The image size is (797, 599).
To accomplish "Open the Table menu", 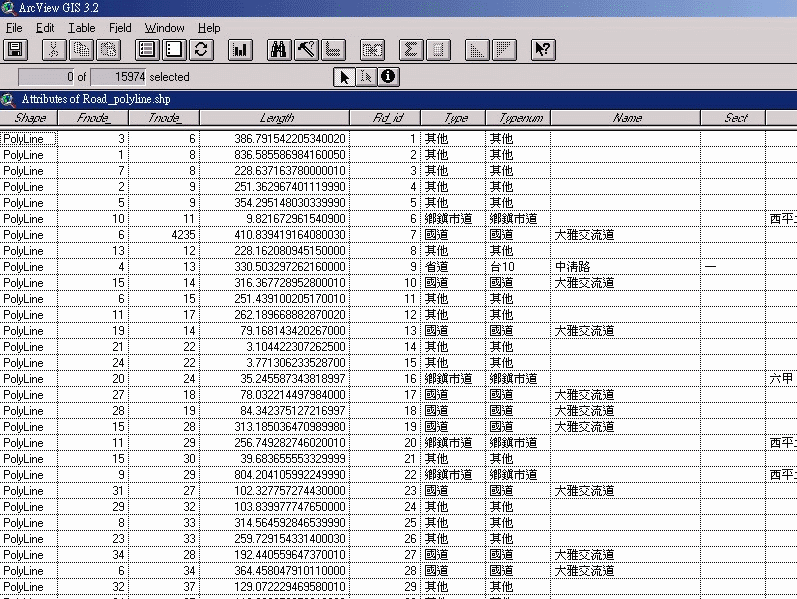I will (x=82, y=28).
